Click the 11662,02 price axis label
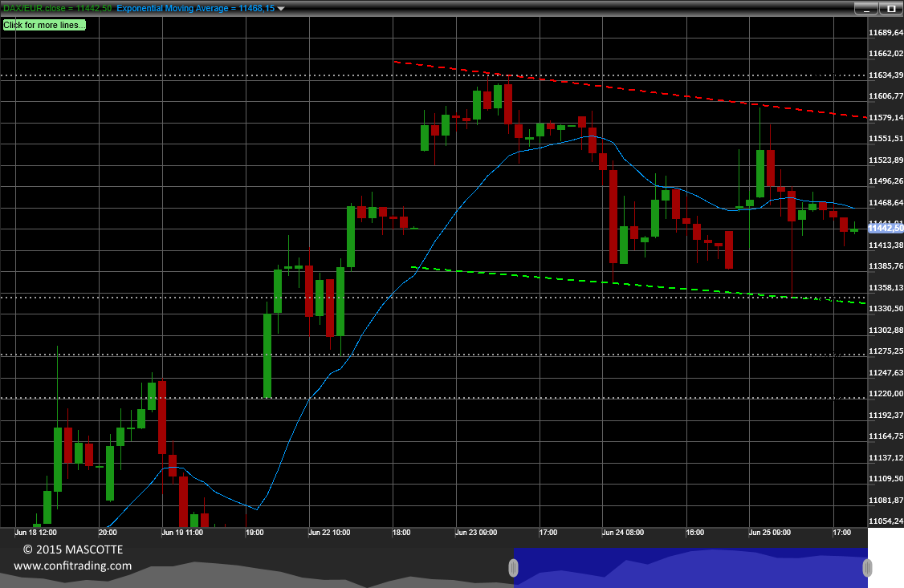Viewport: 904px width, 588px height. coord(886,54)
